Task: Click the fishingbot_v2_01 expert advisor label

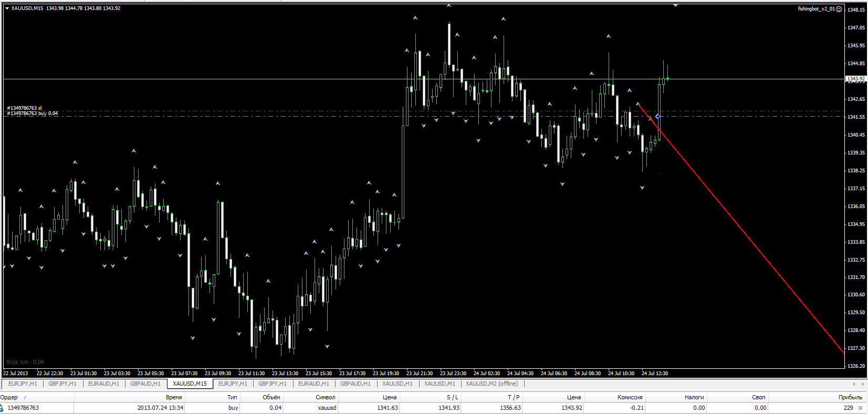Action: pyautogui.click(x=816, y=9)
